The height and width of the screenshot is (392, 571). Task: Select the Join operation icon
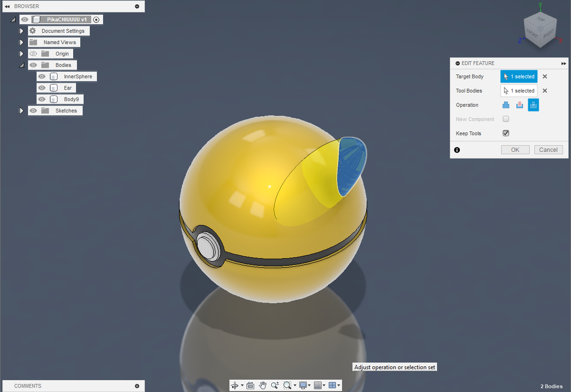[x=506, y=105]
